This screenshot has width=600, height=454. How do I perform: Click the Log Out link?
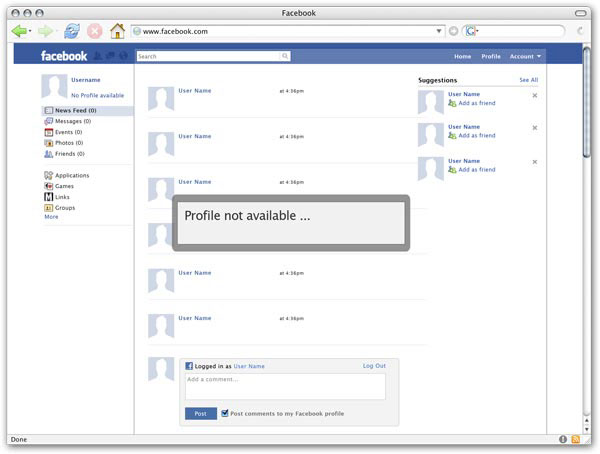tap(374, 366)
